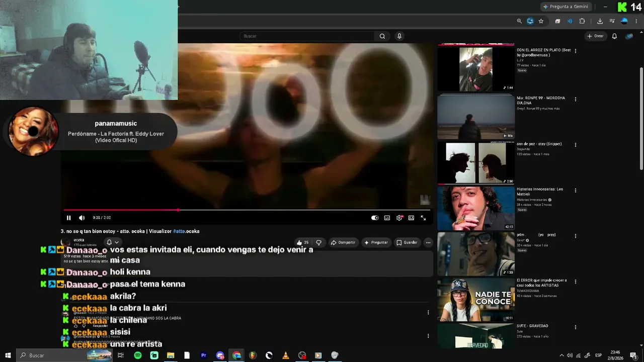Switch the player to theater mode

(x=411, y=218)
